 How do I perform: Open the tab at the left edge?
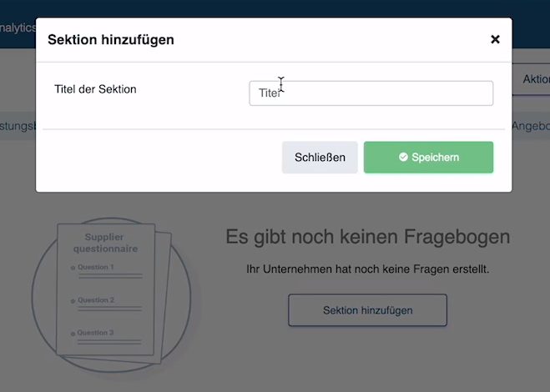tap(18, 126)
